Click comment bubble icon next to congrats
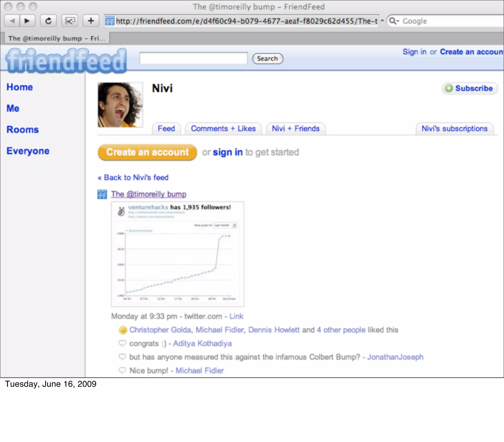 (x=123, y=343)
